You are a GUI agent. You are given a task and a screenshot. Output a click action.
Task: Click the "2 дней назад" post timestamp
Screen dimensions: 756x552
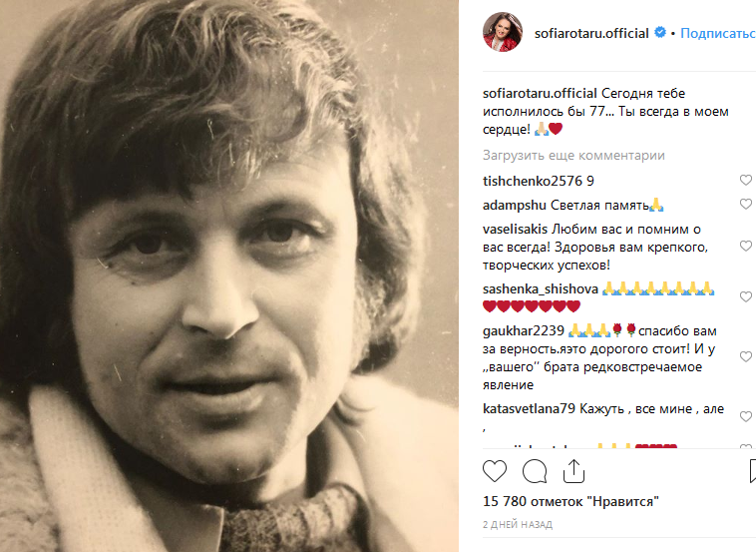[x=518, y=524]
